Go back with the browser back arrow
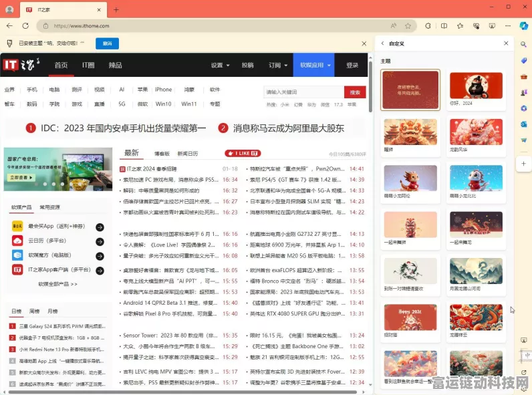This screenshot has height=395, width=532. (9, 26)
